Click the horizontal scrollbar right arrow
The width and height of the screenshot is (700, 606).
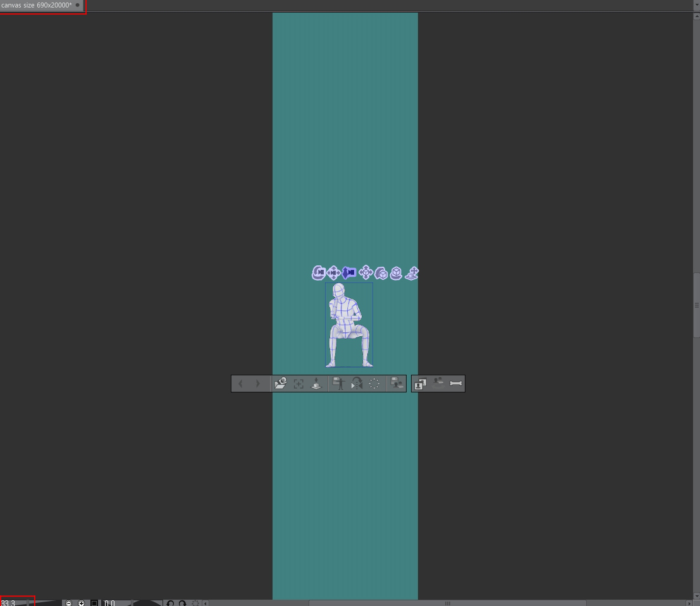689,603
